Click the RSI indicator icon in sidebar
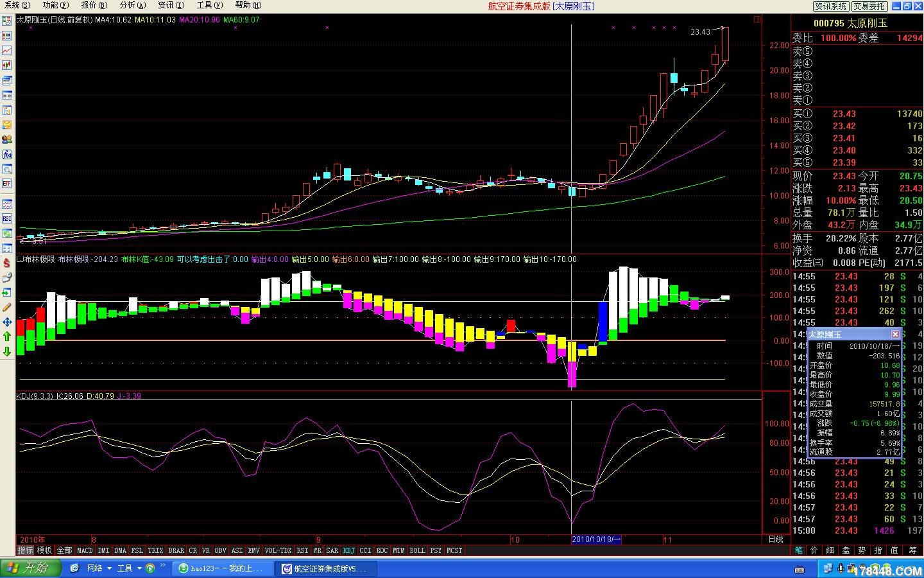 pos(7,219)
